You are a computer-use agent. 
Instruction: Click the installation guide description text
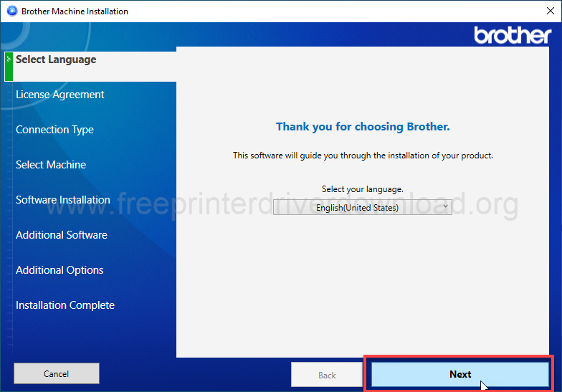363,155
